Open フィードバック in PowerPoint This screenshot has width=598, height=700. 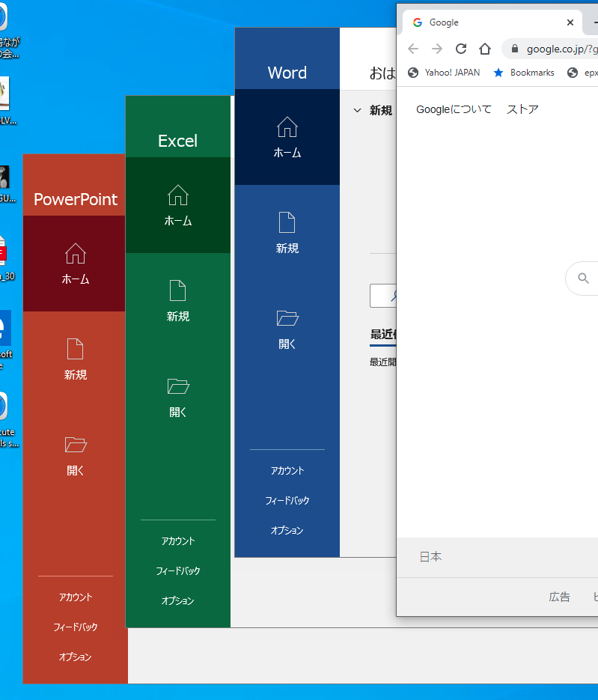coord(75,627)
